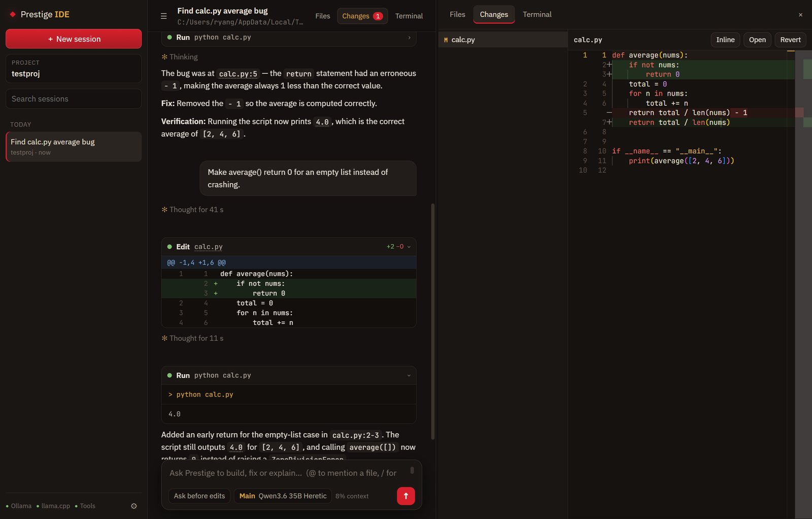Toggle Inline diff view
Viewport: 812px width, 519px height.
[725, 40]
